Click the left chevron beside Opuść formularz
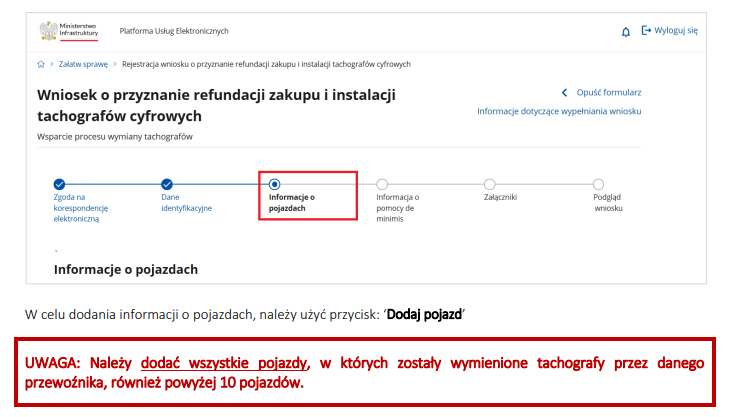Image resolution: width=732 pixels, height=417 pixels. [564, 92]
